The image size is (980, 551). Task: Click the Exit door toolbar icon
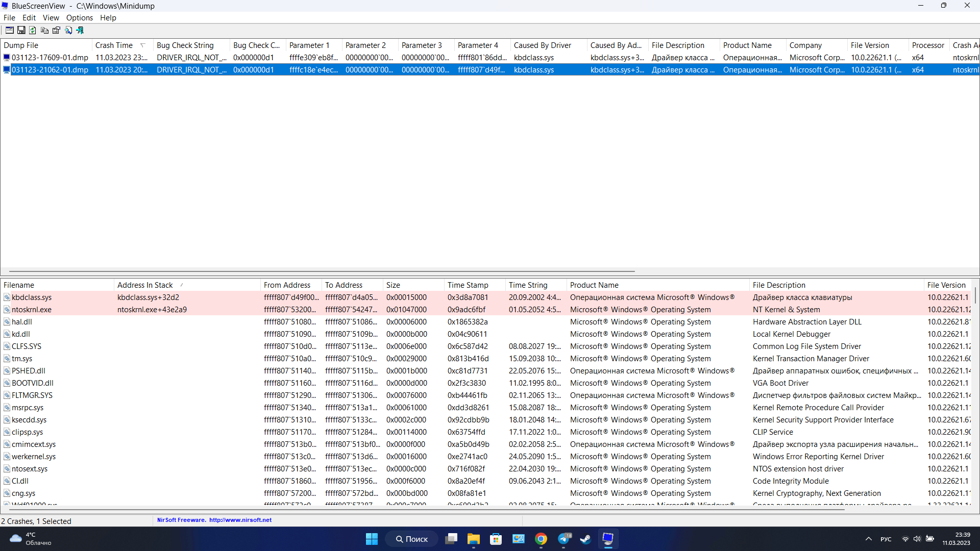pos(80,31)
